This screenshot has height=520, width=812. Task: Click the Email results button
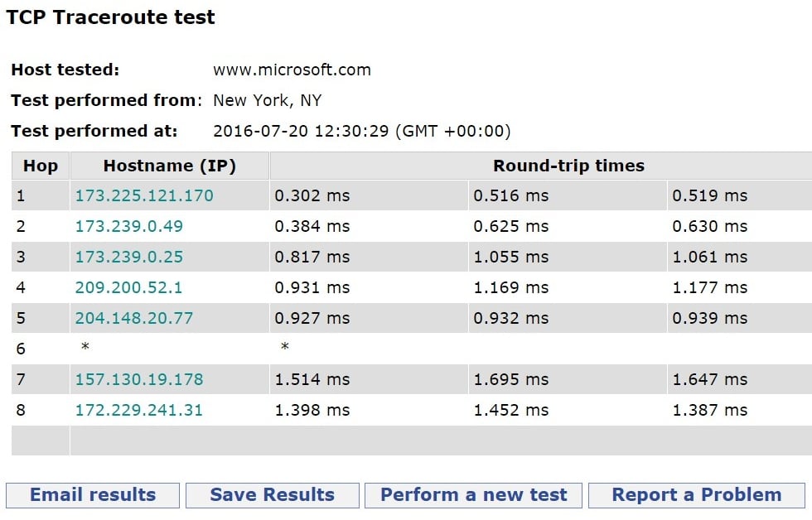(92, 494)
